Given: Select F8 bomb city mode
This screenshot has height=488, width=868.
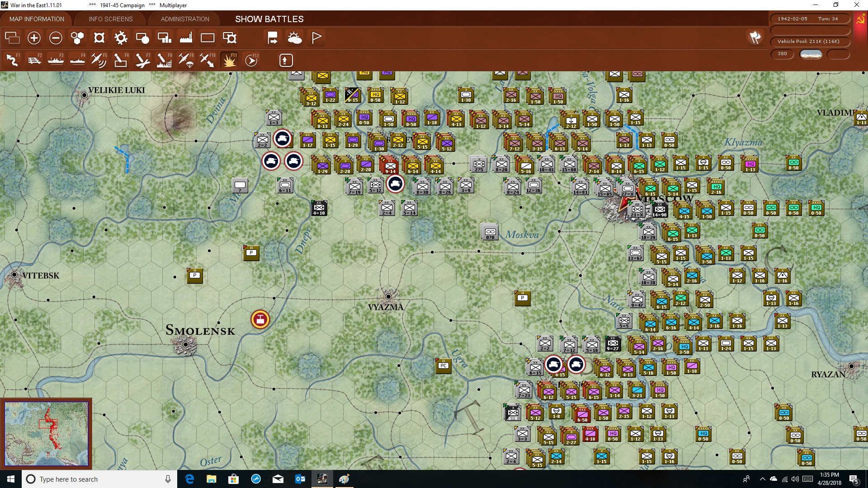Looking at the screenshot, I should (x=164, y=60).
